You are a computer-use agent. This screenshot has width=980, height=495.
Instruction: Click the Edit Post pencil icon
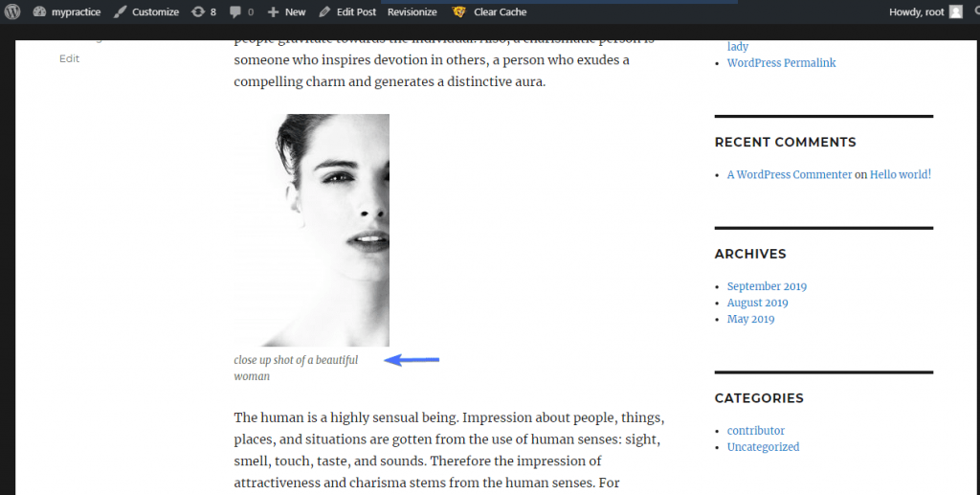pos(324,11)
